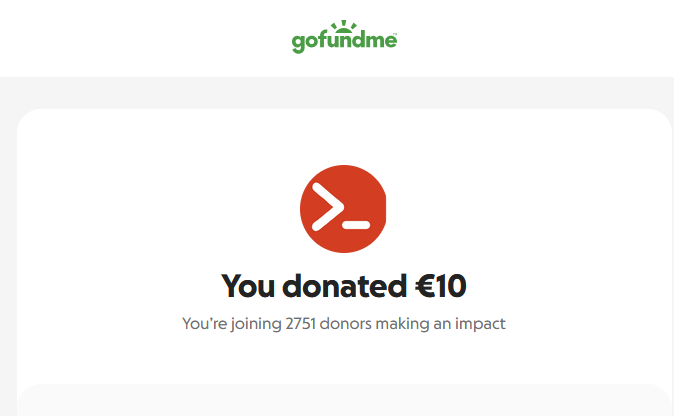
Task: Click the word "You" in the heading
Action: (248, 286)
